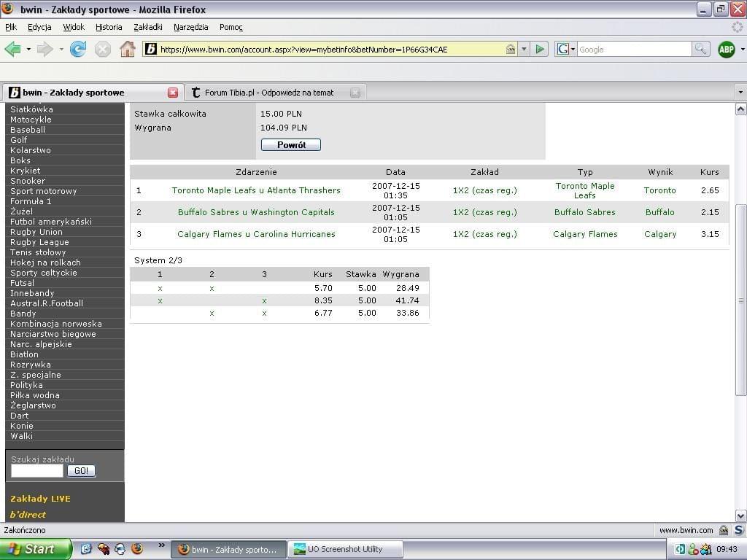Go back with the green Back arrow
747x560 pixels.
pos(13,49)
